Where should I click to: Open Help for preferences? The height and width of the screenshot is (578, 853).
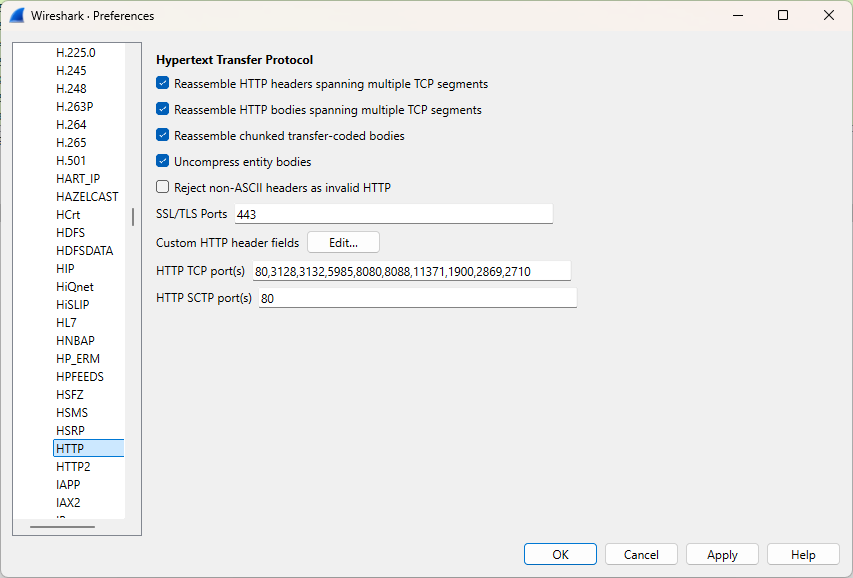click(803, 555)
